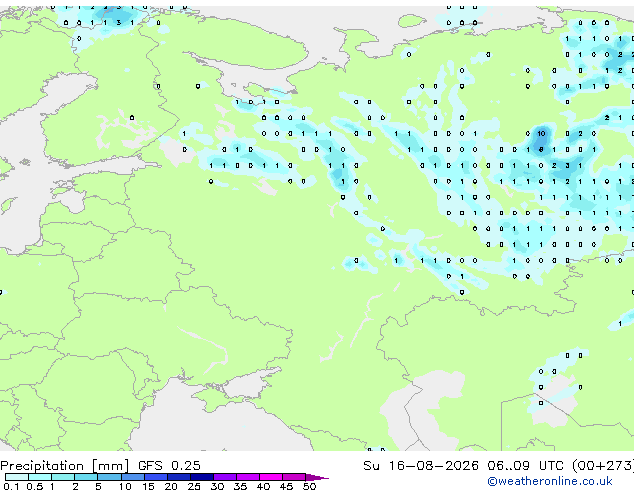
Task: Click the 'Precipitation [mm]' title text
Action: pyautogui.click(x=65, y=466)
